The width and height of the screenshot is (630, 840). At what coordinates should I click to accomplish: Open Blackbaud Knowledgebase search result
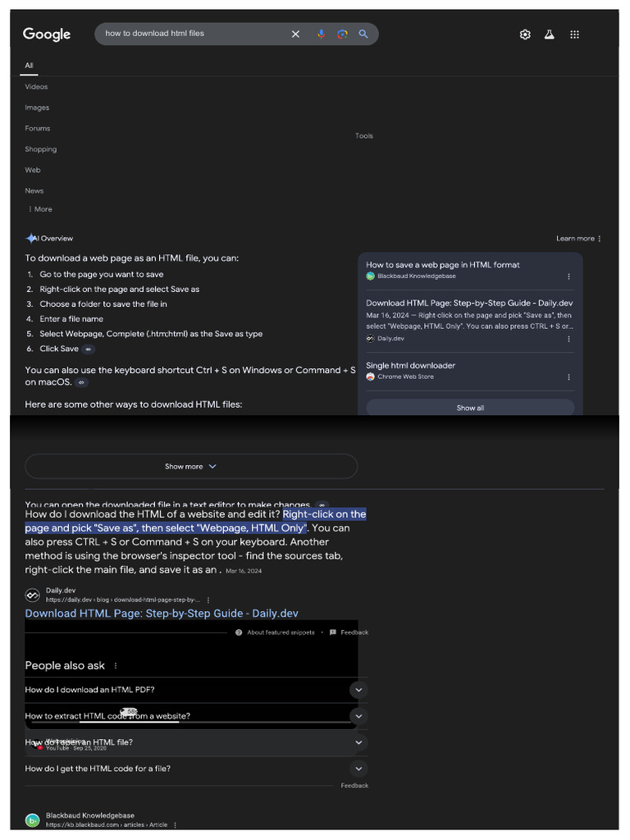point(90,816)
